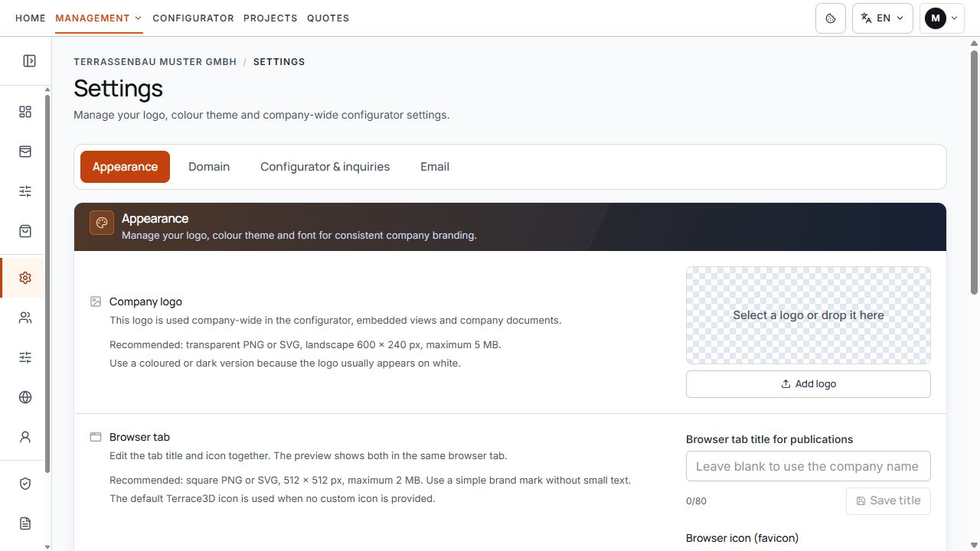Click the Save title button

[x=888, y=500]
